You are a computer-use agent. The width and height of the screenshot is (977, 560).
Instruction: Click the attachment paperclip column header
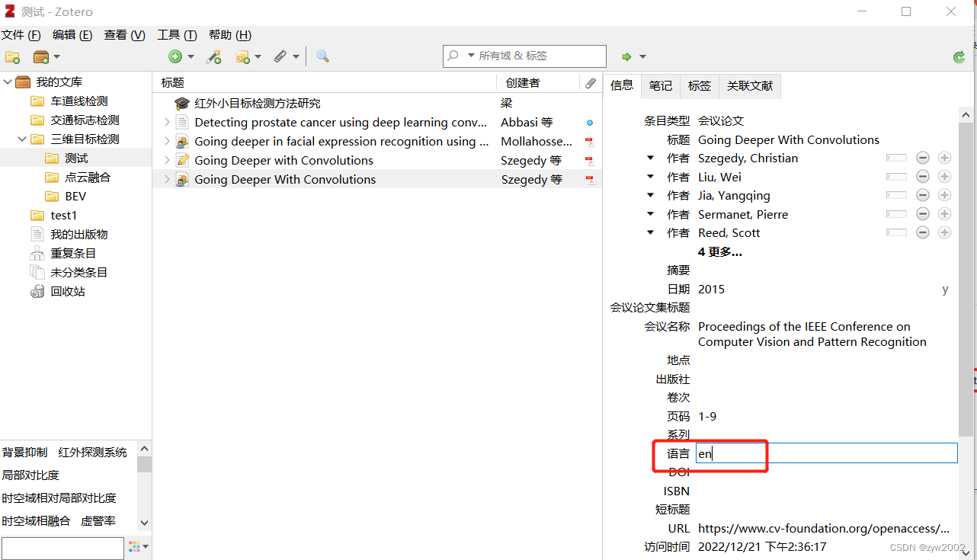click(x=591, y=83)
